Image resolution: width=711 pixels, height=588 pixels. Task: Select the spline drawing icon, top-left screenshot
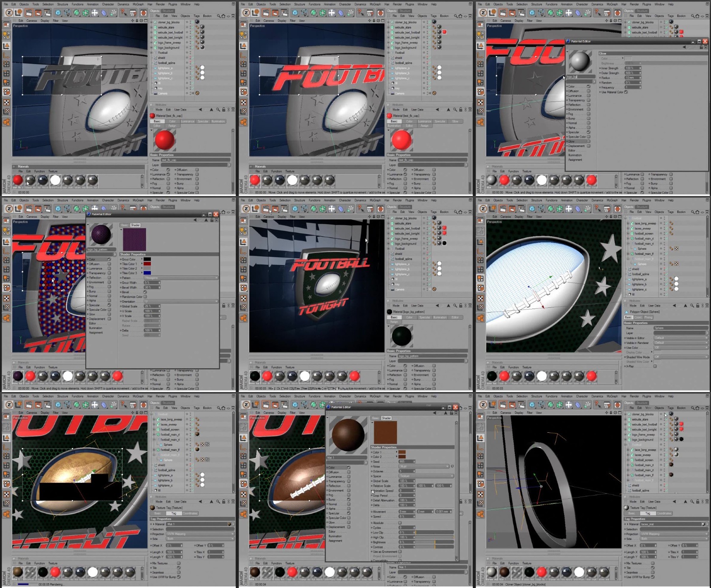[68, 13]
